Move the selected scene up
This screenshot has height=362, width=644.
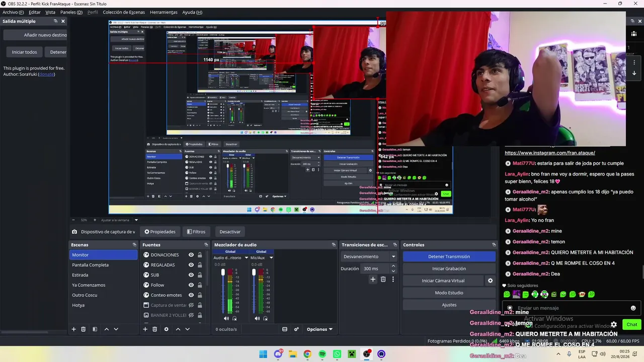[x=106, y=329]
